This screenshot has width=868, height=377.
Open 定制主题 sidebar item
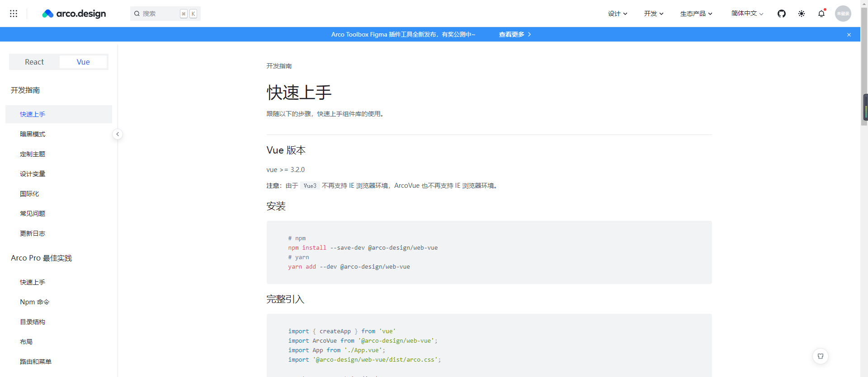coord(59,154)
